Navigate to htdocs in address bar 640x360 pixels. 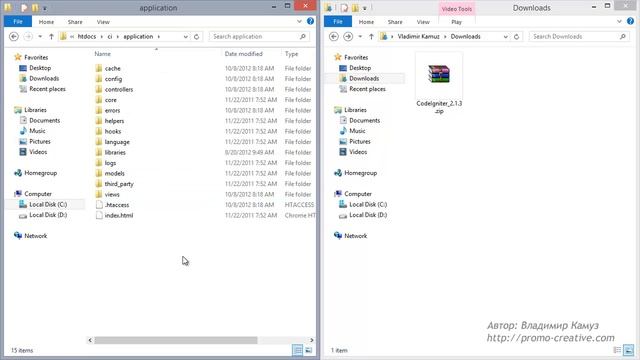(87, 37)
